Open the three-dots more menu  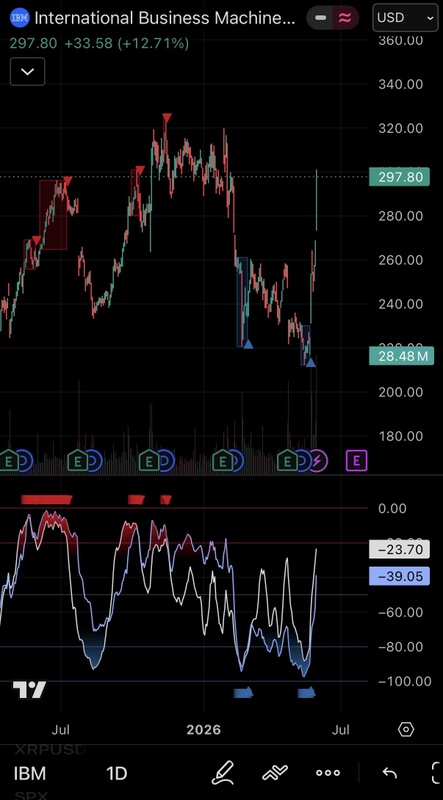pyautogui.click(x=328, y=773)
